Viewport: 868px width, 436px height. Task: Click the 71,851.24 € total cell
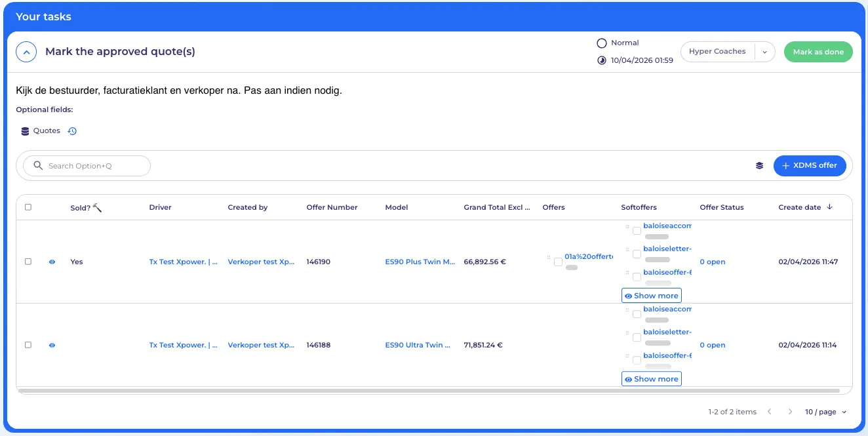click(483, 345)
